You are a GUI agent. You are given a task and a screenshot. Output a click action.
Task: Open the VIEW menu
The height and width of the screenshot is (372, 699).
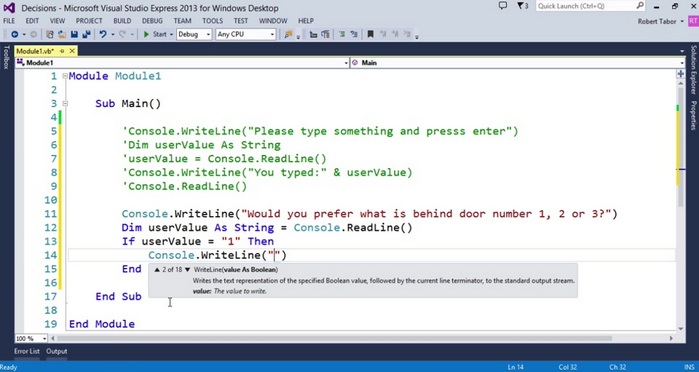57,21
